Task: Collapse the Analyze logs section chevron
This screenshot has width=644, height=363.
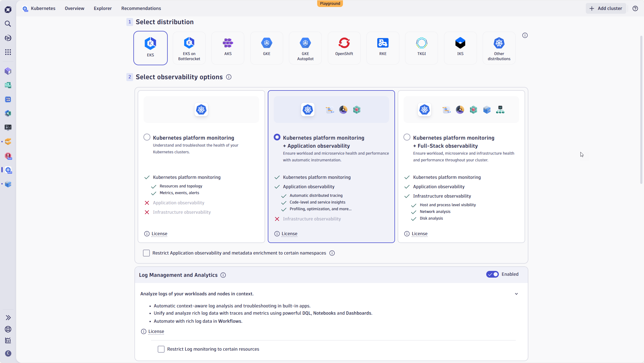Action: (x=516, y=294)
